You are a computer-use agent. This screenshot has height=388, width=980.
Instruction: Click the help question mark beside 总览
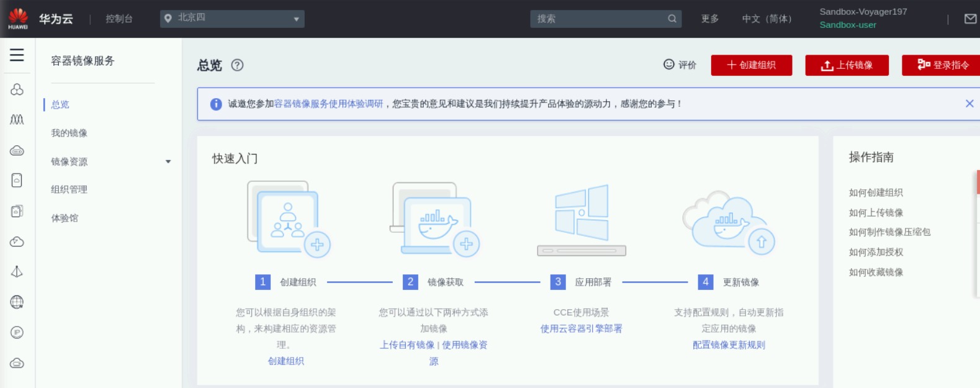(x=237, y=65)
